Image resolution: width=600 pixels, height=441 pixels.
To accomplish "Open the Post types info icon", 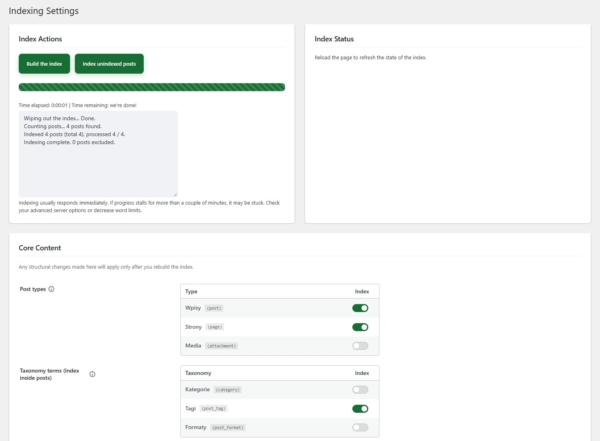I will coord(51,289).
